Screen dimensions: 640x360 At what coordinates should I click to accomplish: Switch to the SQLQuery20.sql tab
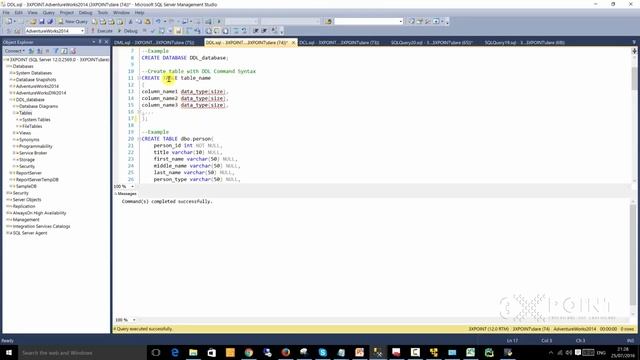pos(431,42)
